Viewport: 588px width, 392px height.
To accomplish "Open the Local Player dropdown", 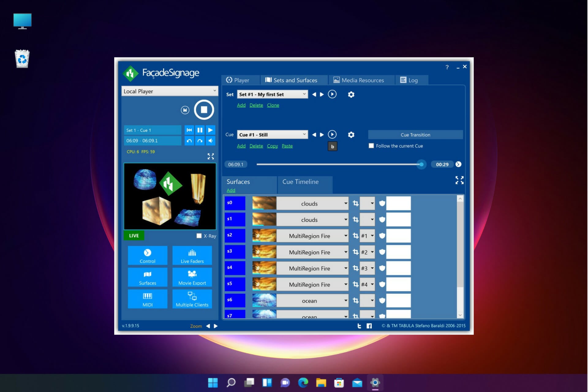I will tap(170, 91).
